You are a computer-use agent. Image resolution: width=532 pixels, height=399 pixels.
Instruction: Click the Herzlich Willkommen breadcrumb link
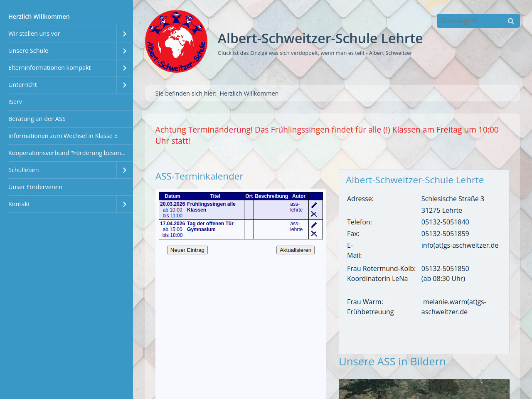coord(249,94)
